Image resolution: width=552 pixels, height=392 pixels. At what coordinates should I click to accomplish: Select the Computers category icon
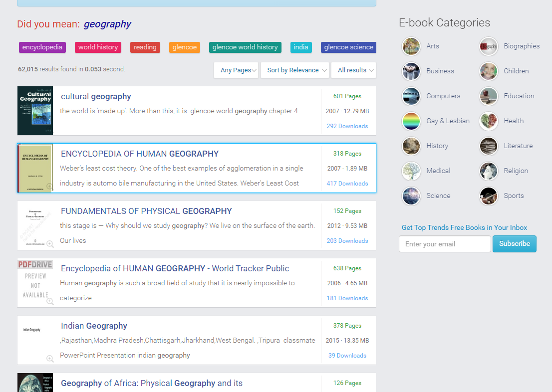(411, 96)
